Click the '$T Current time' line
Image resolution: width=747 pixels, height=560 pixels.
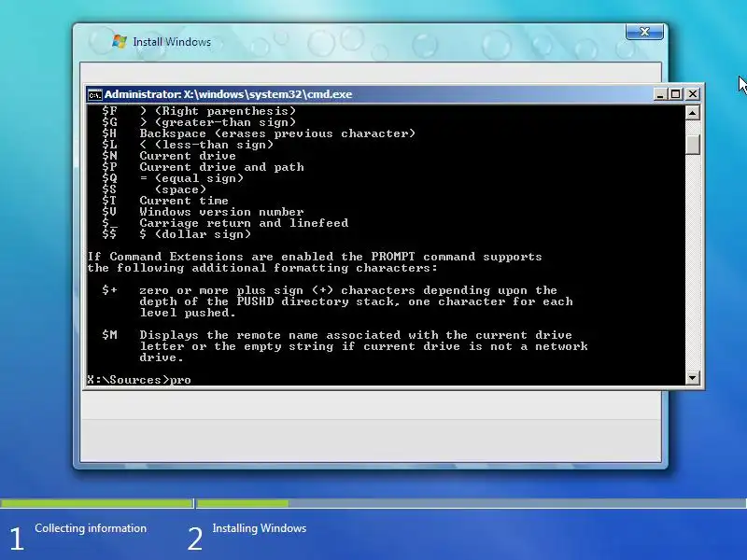165,201
